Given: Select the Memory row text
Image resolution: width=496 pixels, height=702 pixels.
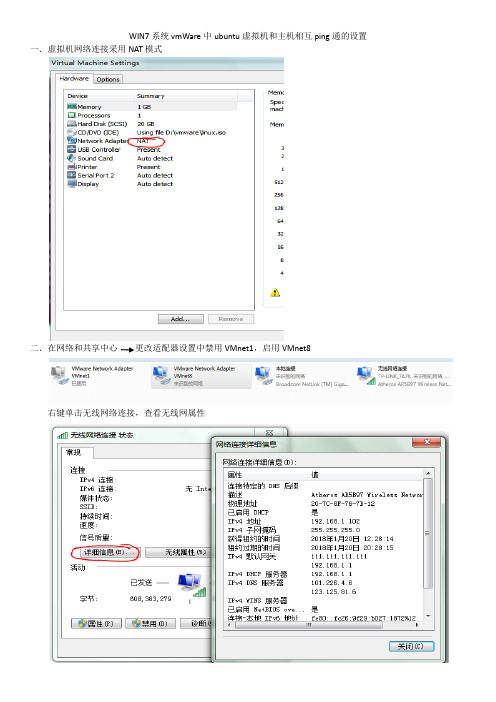Looking at the screenshot, I should coord(89,107).
